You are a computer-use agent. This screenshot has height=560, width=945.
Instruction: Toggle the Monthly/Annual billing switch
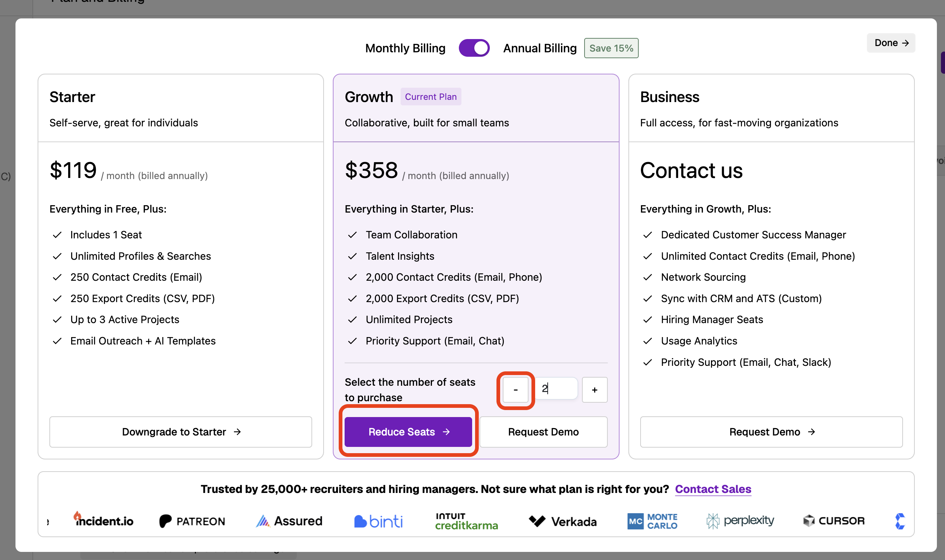[474, 48]
